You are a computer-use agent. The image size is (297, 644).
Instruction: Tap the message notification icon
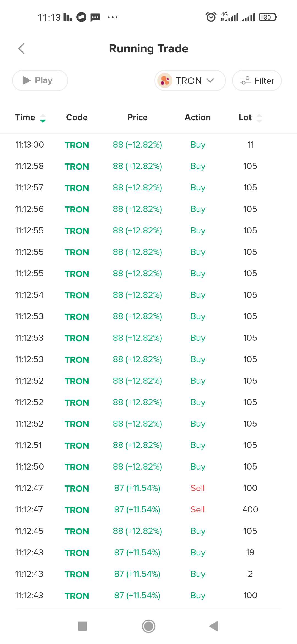click(x=95, y=17)
